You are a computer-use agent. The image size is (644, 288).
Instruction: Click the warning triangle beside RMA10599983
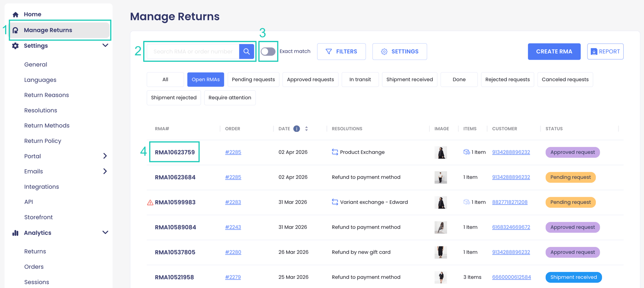150,202
